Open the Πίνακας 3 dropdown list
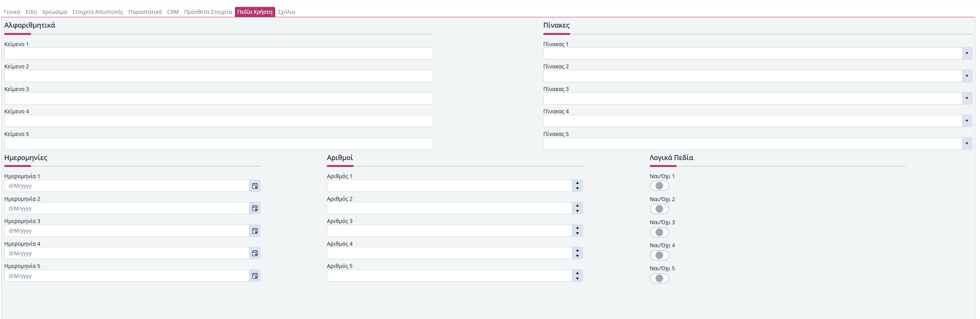The width and height of the screenshot is (980, 319). point(966,98)
